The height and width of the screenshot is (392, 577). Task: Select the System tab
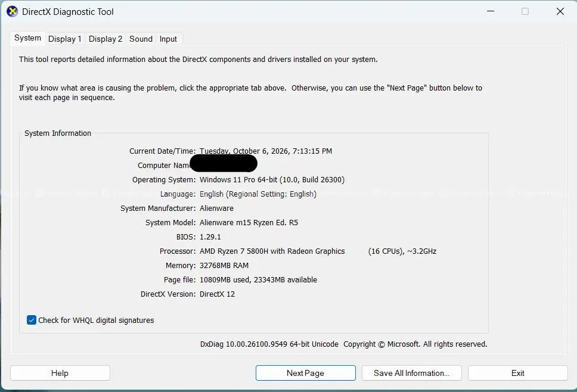(x=27, y=38)
